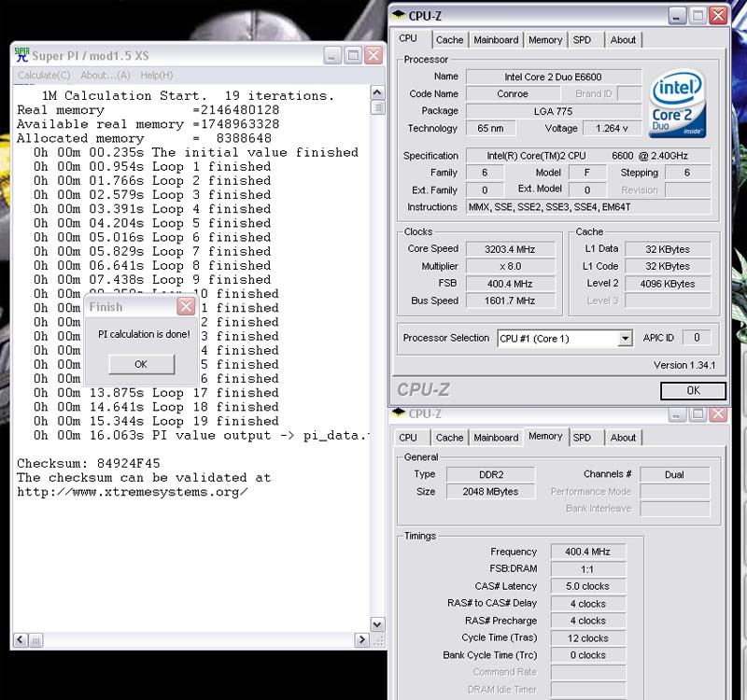Switch to Cache tab in top CPU-Z

pyautogui.click(x=450, y=40)
